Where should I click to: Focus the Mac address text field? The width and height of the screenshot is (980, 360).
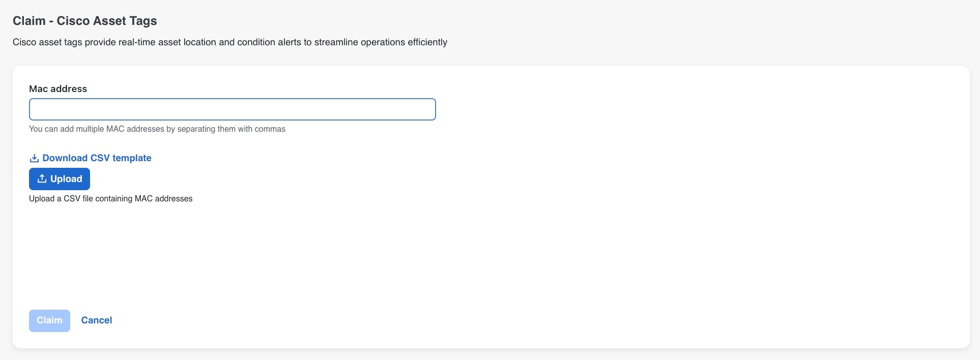pyautogui.click(x=233, y=109)
